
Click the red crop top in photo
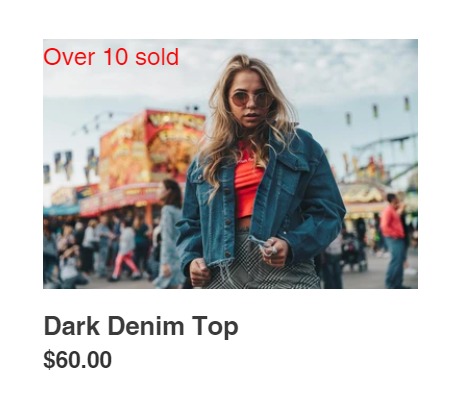[x=248, y=180]
